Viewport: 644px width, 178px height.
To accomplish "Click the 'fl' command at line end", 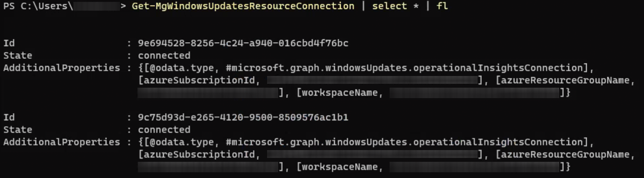I will [442, 6].
